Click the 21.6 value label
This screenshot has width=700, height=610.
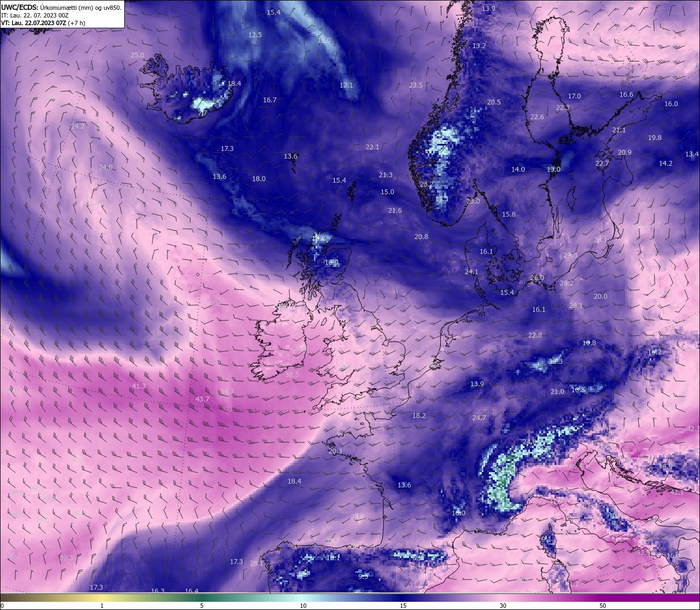point(395,211)
